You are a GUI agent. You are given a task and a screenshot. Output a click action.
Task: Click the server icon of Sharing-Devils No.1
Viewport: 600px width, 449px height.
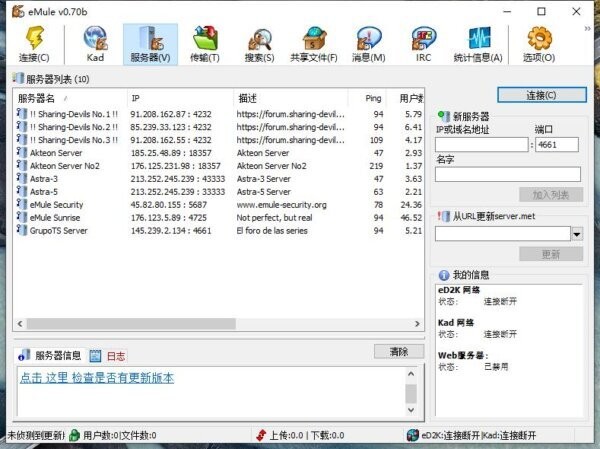(x=22, y=114)
